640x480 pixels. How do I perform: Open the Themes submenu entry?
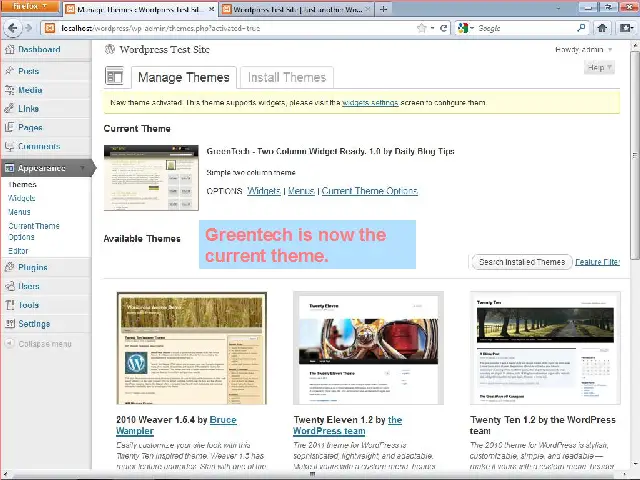click(22, 184)
